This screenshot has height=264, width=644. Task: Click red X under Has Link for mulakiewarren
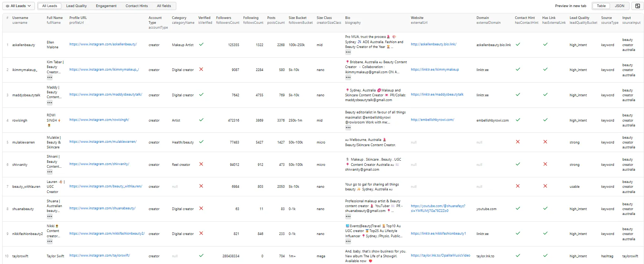[545, 142]
